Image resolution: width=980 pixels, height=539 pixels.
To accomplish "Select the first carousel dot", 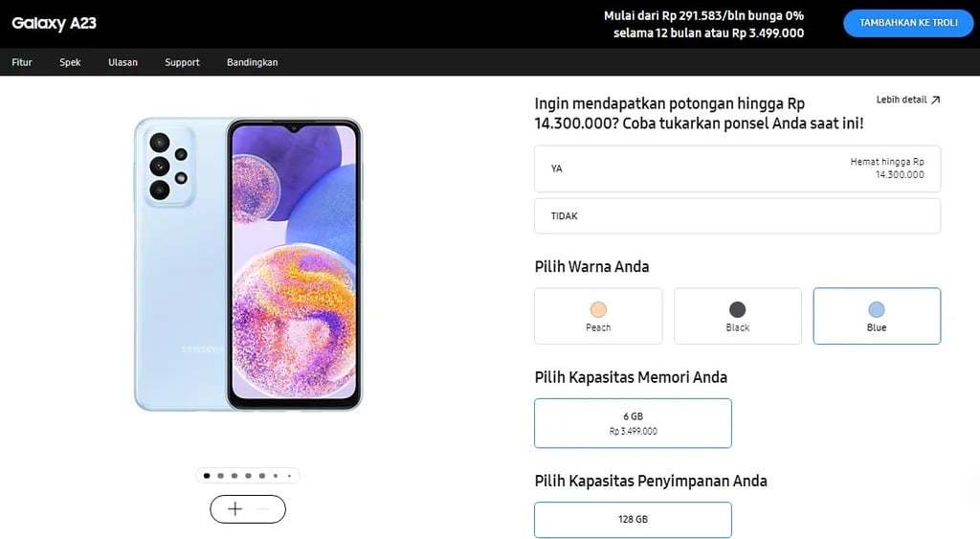I will coord(207,476).
